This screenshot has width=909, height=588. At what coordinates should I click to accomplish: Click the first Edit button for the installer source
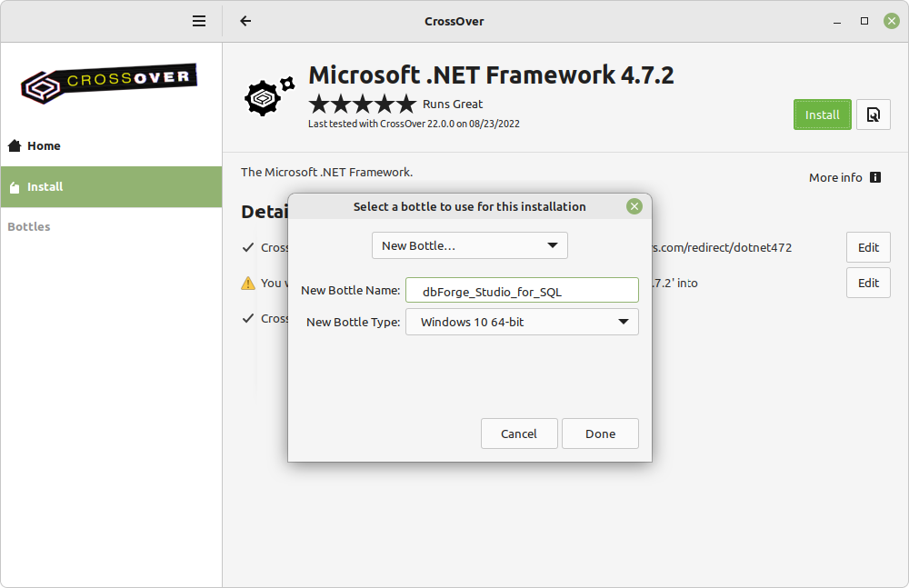(x=868, y=247)
